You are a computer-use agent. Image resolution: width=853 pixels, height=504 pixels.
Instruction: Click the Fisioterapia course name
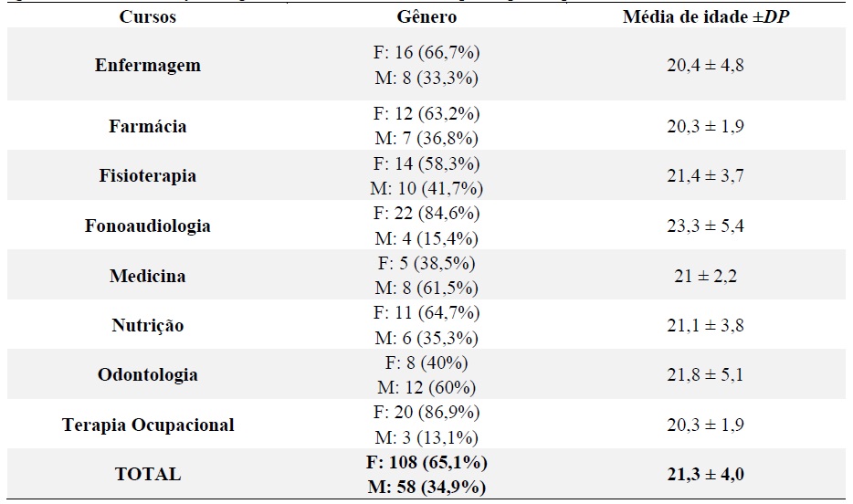click(x=147, y=176)
